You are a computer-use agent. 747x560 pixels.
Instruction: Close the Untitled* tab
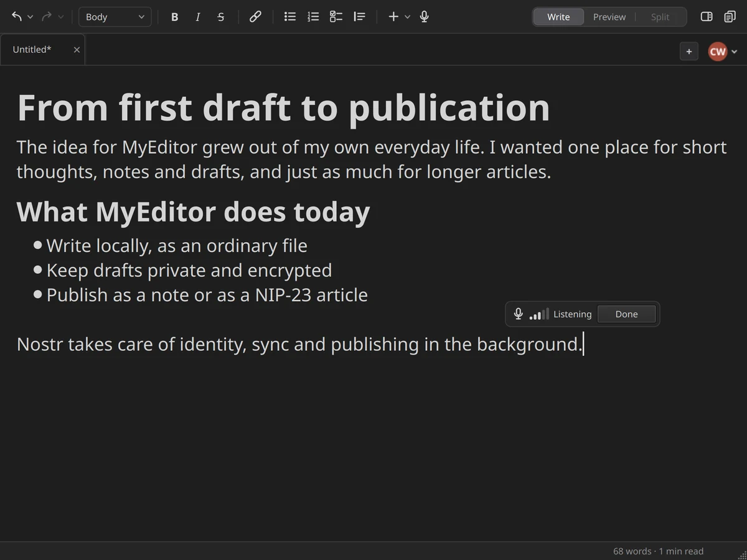point(77,50)
